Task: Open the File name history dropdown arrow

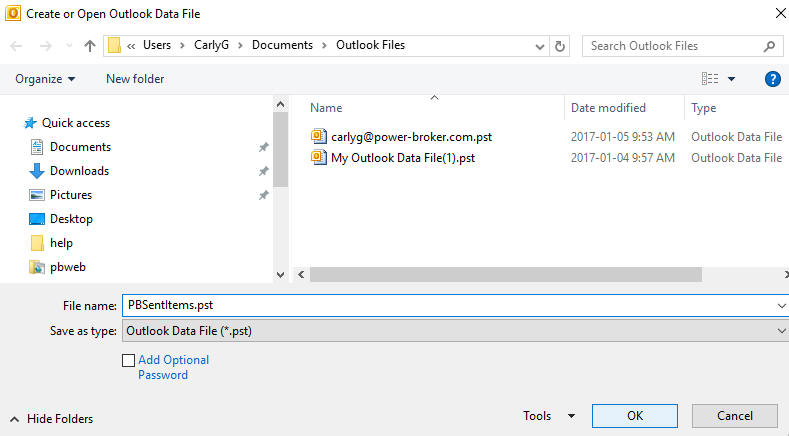Action: coord(780,306)
